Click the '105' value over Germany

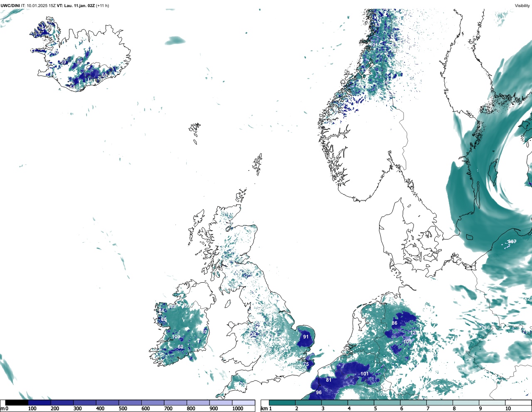pos(408,342)
